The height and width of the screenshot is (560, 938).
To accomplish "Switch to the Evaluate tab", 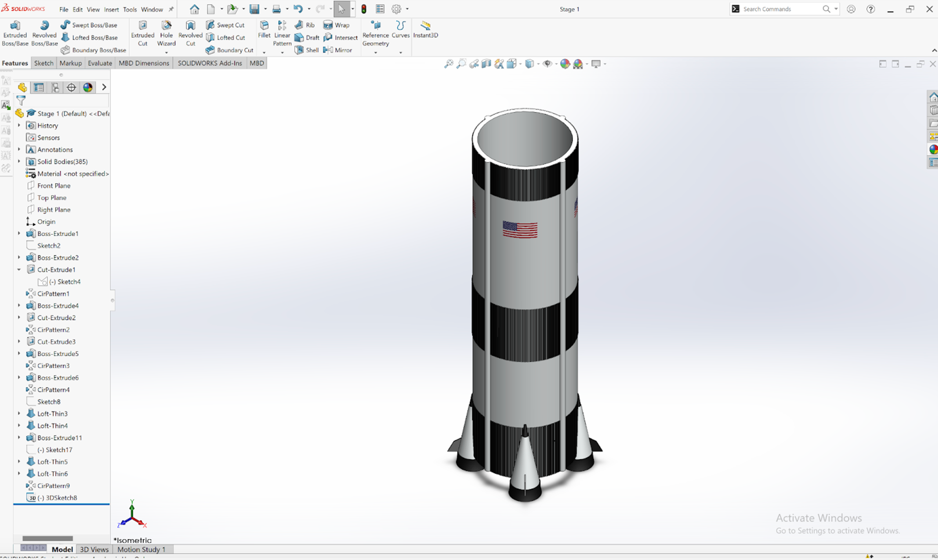I will pos(100,63).
